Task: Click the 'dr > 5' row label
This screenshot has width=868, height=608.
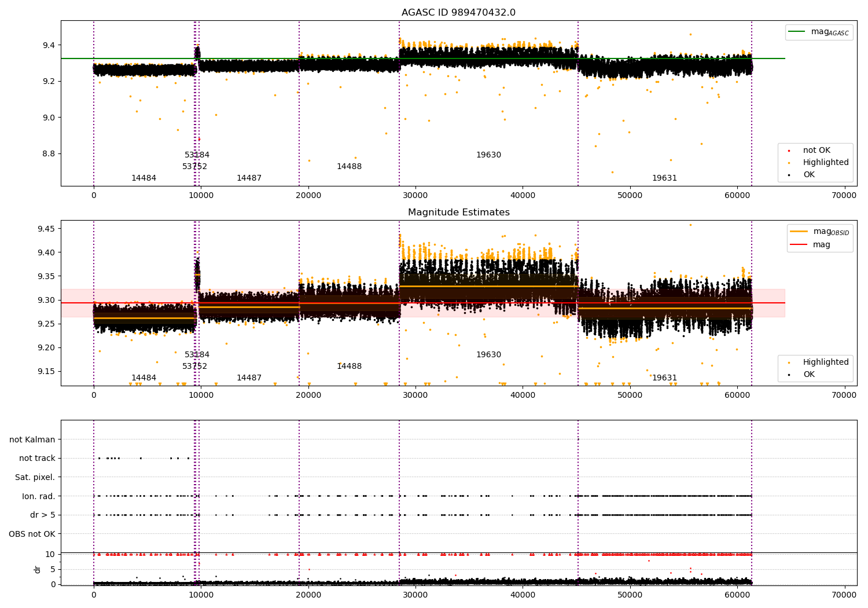Action: point(43,515)
